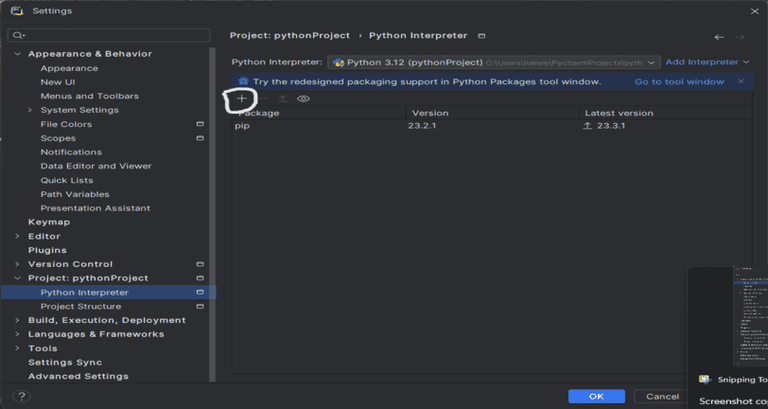
Task: Click the screenshot thumbnail in Snipping Tool notification
Action: (x=749, y=316)
